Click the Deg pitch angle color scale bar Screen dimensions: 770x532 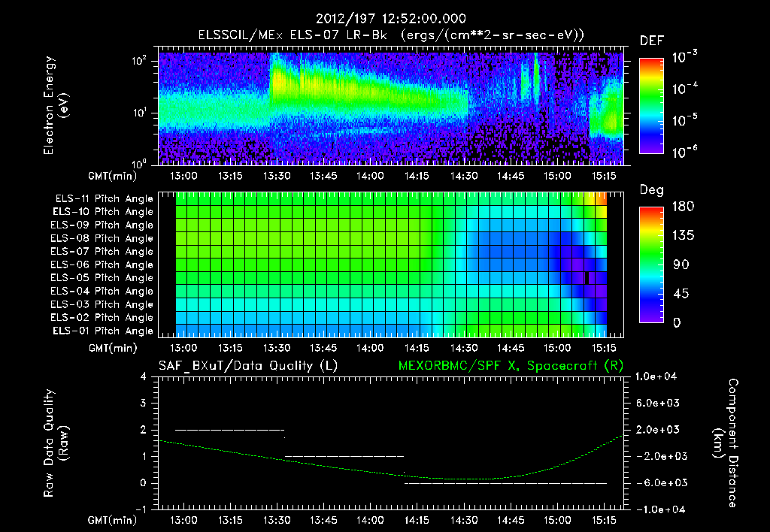(651, 264)
